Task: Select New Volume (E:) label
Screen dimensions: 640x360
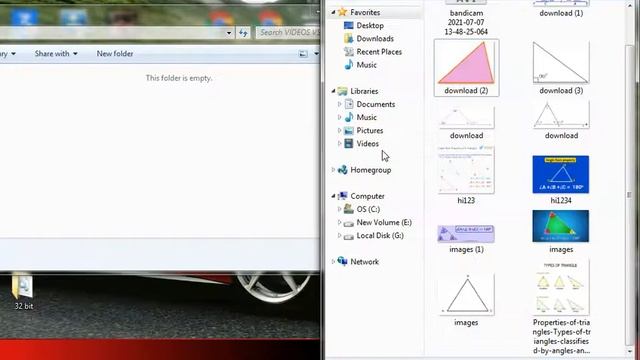Action: [384, 222]
